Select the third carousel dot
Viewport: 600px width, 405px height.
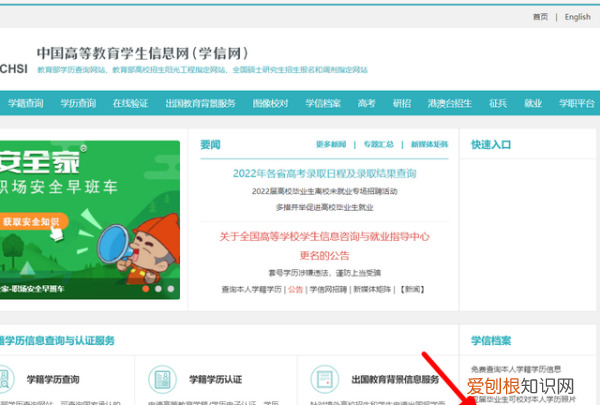coord(171,289)
